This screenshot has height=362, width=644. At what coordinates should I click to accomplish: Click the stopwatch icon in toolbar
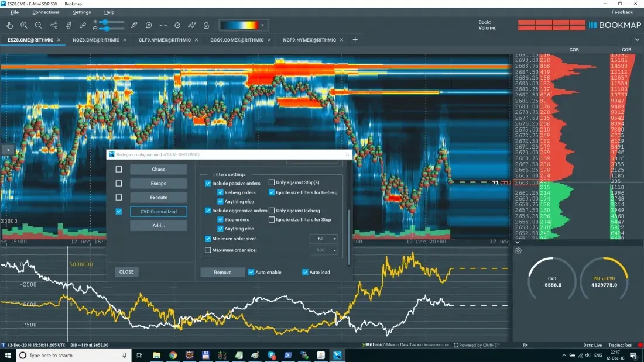177,25
